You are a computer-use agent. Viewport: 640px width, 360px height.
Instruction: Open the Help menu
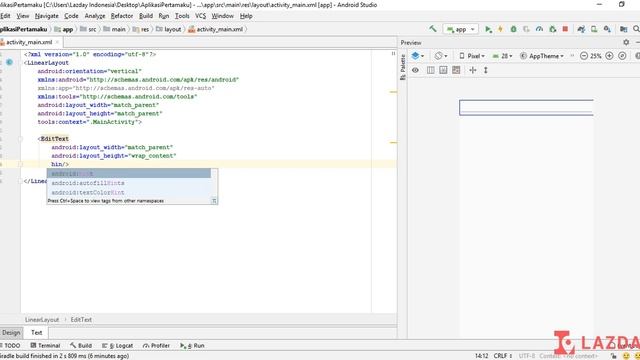246,16
